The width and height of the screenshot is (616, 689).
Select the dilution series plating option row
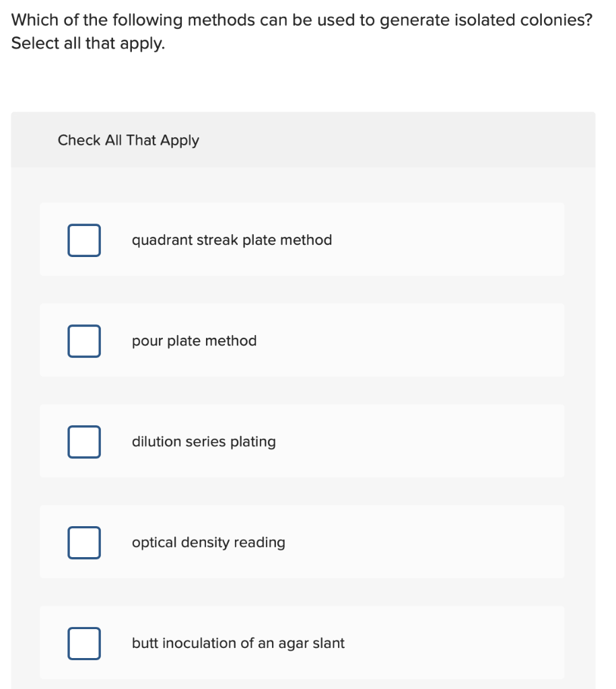[x=302, y=441]
